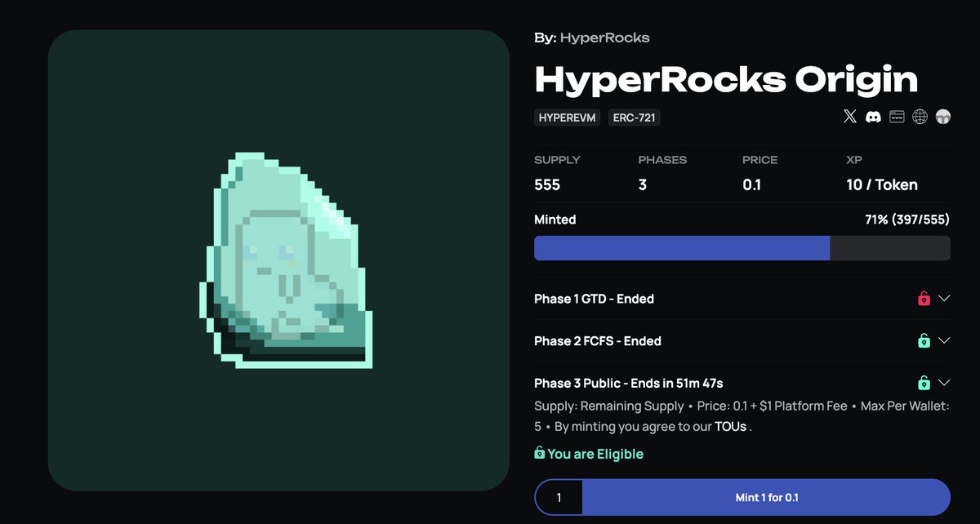Viewport: 980px width, 524px height.
Task: Open the HyperRocks creator link
Action: point(605,38)
